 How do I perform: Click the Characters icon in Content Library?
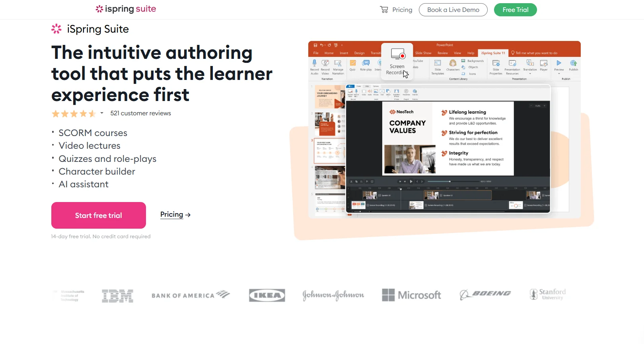pyautogui.click(x=453, y=63)
